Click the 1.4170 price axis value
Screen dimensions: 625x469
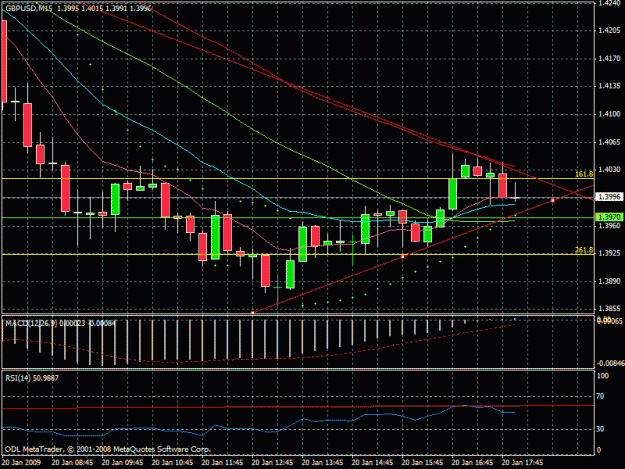[x=610, y=59]
